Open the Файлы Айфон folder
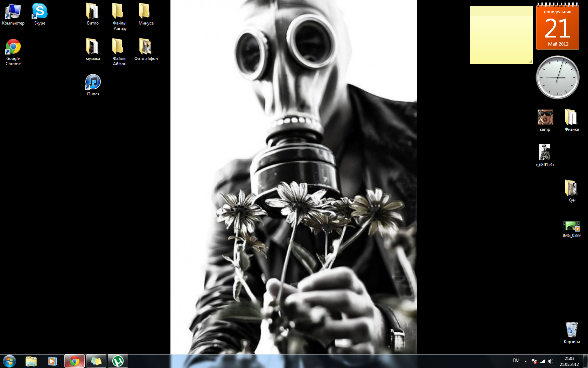 point(119,52)
